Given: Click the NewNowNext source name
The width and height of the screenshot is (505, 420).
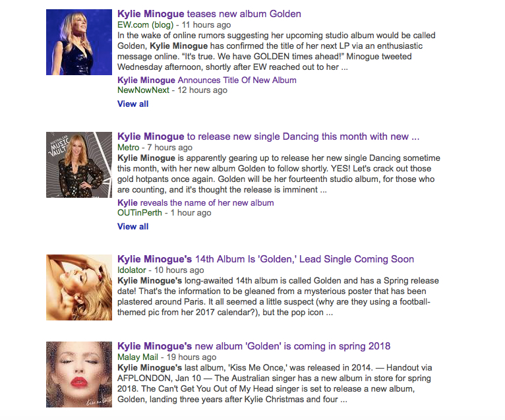Looking at the screenshot, I should pos(143,90).
